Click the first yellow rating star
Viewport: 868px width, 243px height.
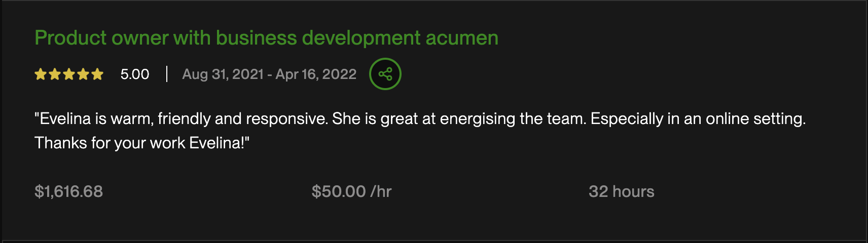tap(41, 75)
